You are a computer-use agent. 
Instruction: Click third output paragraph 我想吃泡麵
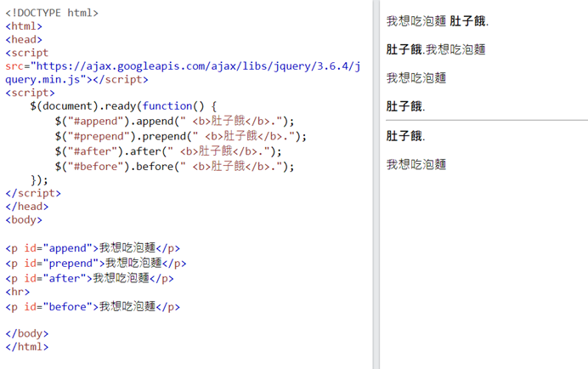tap(416, 78)
